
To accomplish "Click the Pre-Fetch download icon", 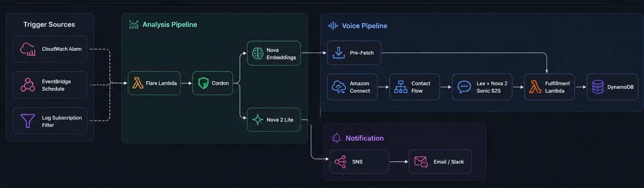I will click(x=338, y=53).
